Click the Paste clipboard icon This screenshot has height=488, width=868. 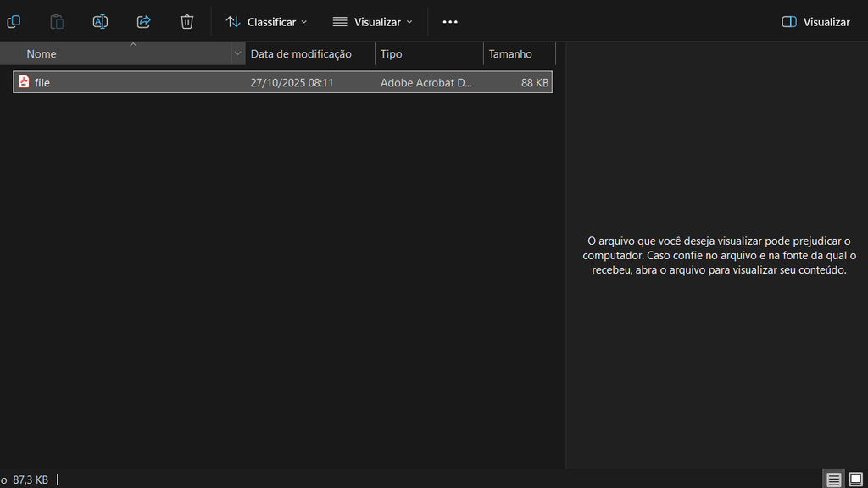[57, 22]
